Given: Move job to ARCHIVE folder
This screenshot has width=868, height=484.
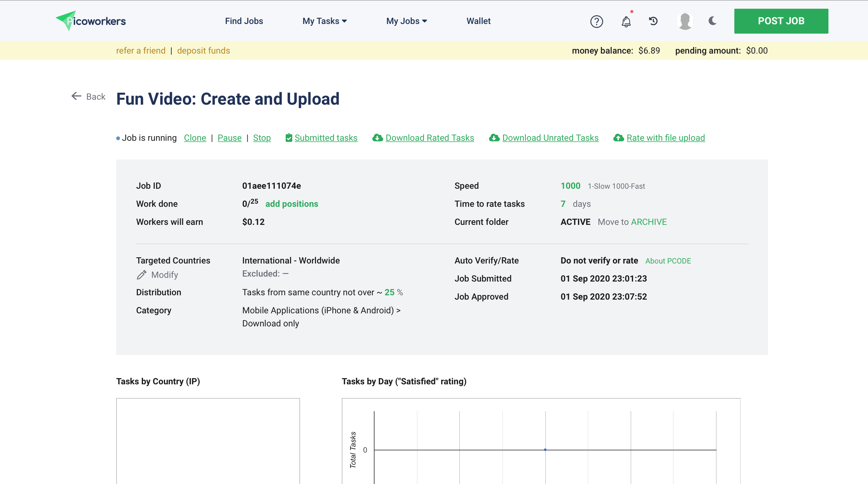Looking at the screenshot, I should click(x=649, y=222).
